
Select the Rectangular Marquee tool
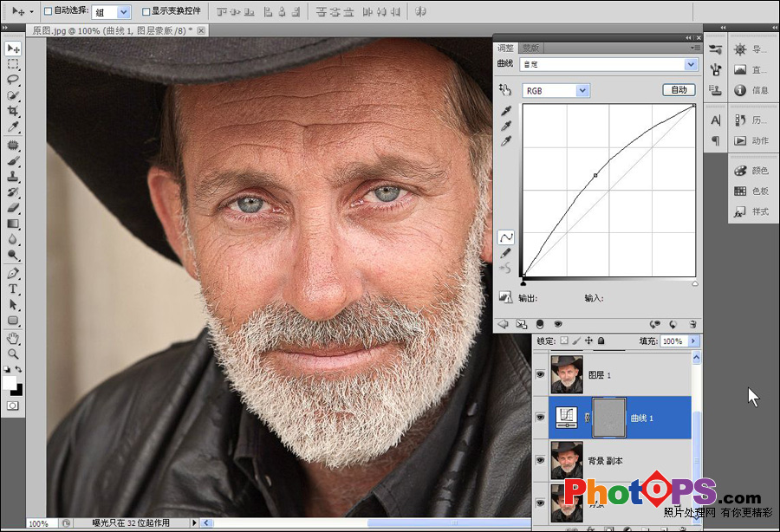tap(13, 64)
